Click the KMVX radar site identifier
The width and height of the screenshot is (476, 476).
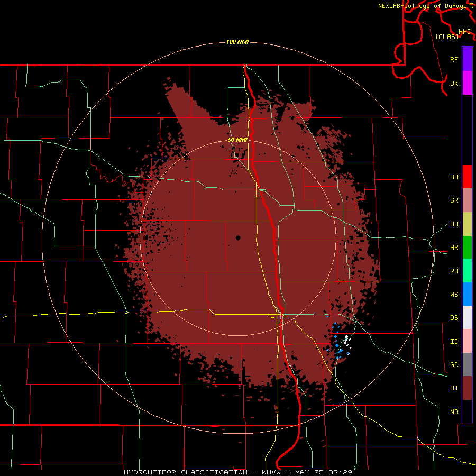coord(272,472)
